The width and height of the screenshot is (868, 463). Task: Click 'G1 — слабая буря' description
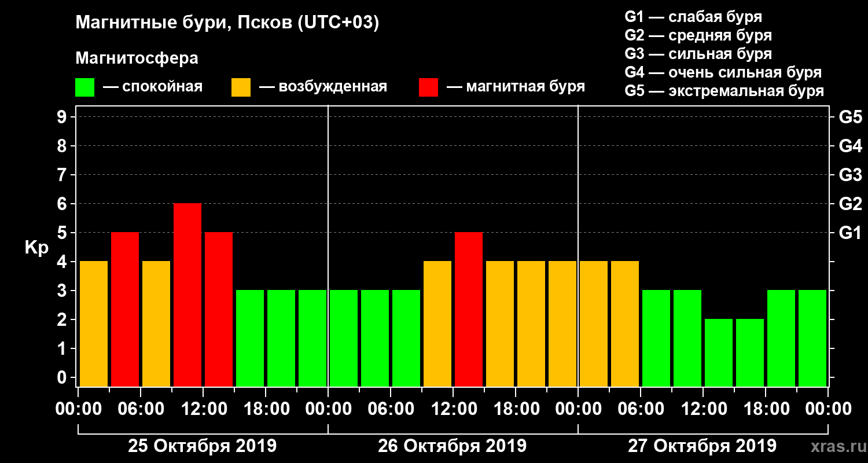[693, 17]
